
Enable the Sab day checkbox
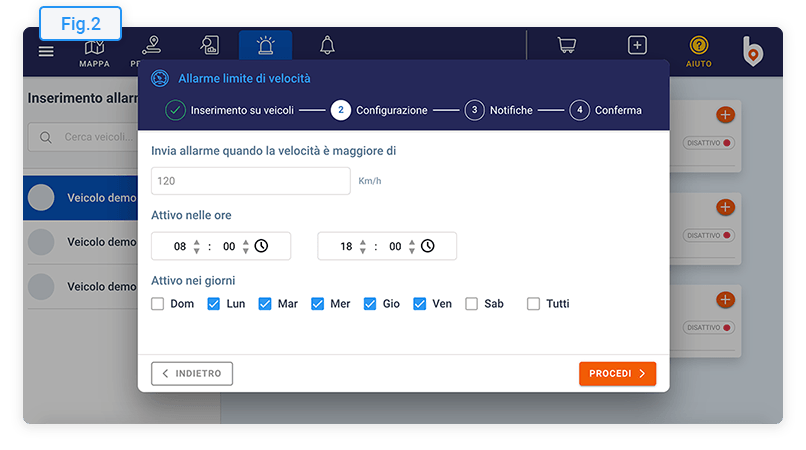point(472,304)
